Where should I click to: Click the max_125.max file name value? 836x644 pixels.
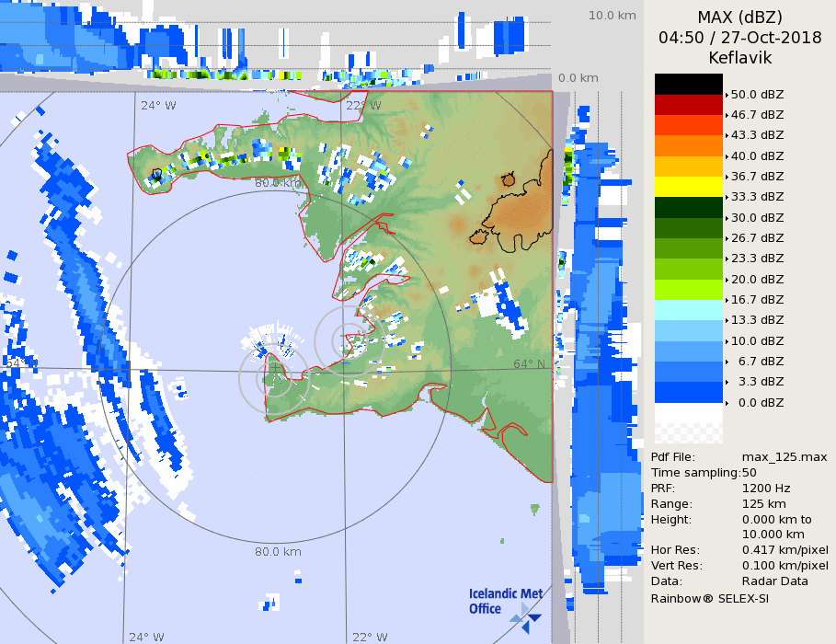pos(784,457)
